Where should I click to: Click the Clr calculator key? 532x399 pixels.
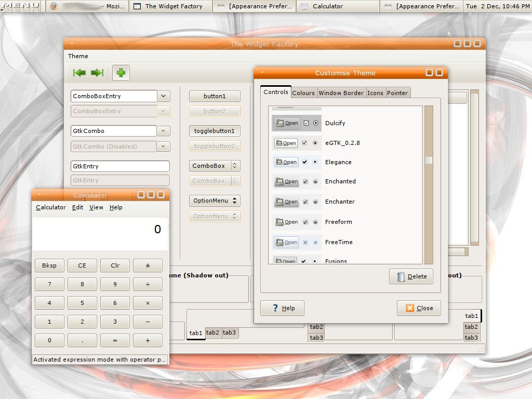click(115, 265)
